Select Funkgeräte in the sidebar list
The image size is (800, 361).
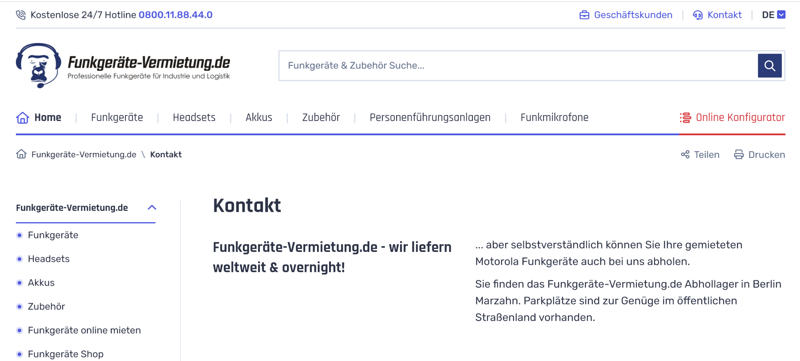pos(53,235)
